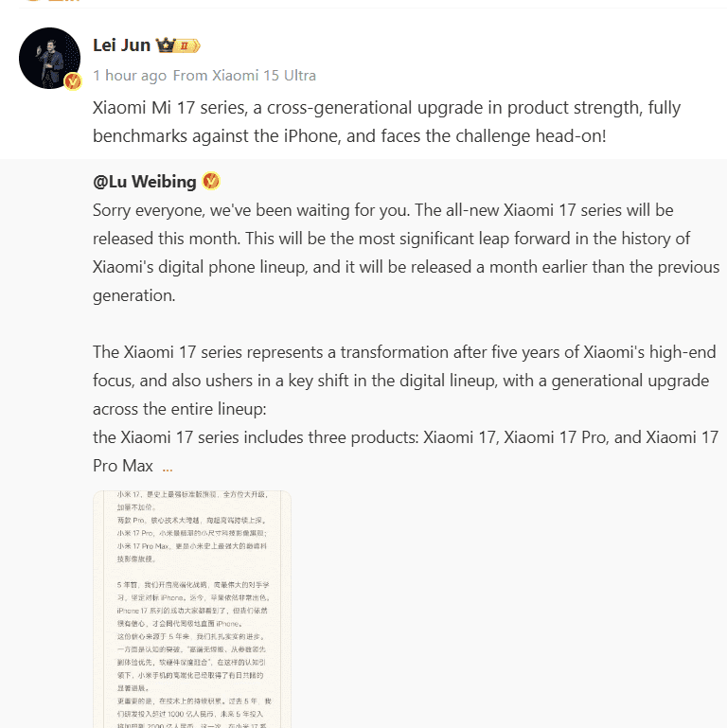Click the Lei Jun username
Image resolution: width=727 pixels, height=728 pixels.
[121, 45]
